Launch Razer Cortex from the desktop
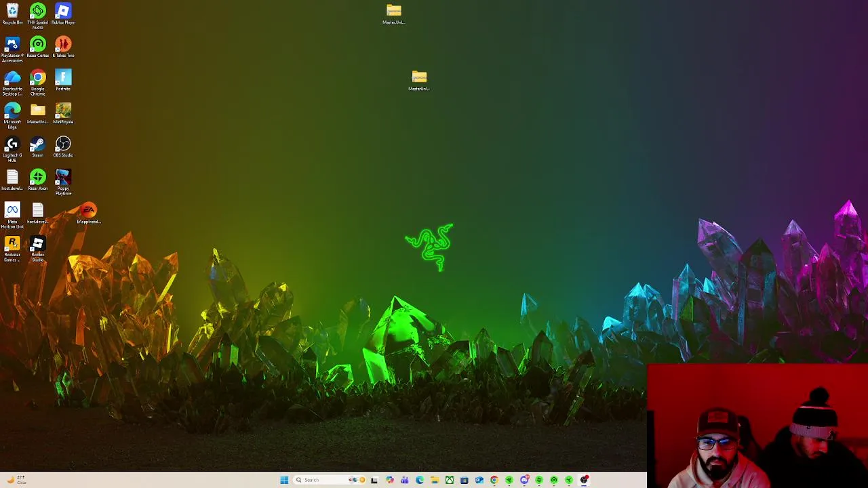The image size is (868, 488). pyautogui.click(x=37, y=47)
